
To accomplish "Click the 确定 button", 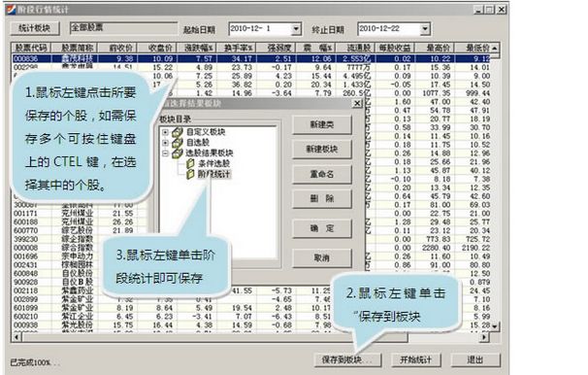I will 322,228.
